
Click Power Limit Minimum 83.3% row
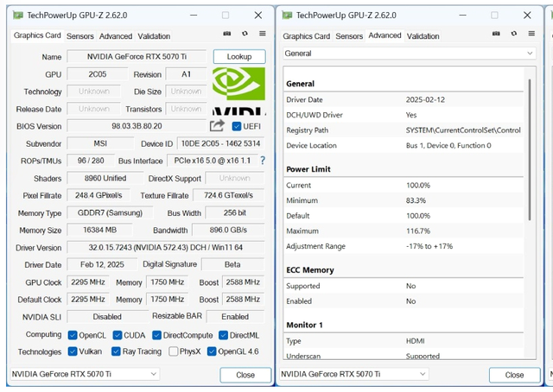click(x=404, y=200)
